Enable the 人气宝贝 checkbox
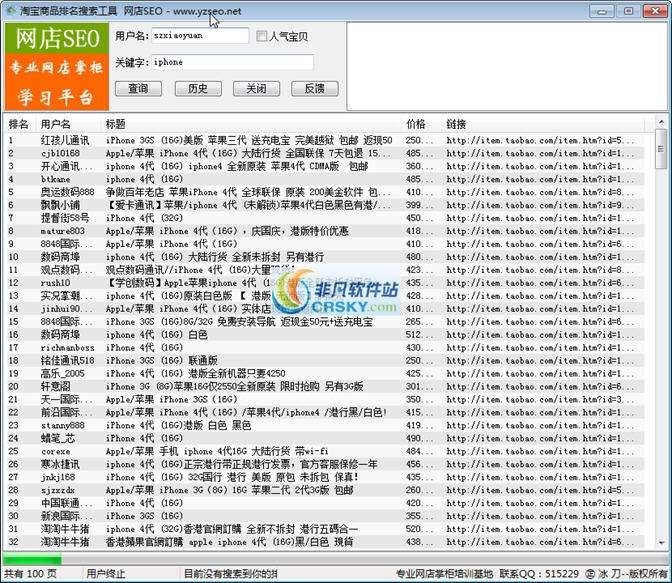This screenshot has width=672, height=583. pos(261,36)
